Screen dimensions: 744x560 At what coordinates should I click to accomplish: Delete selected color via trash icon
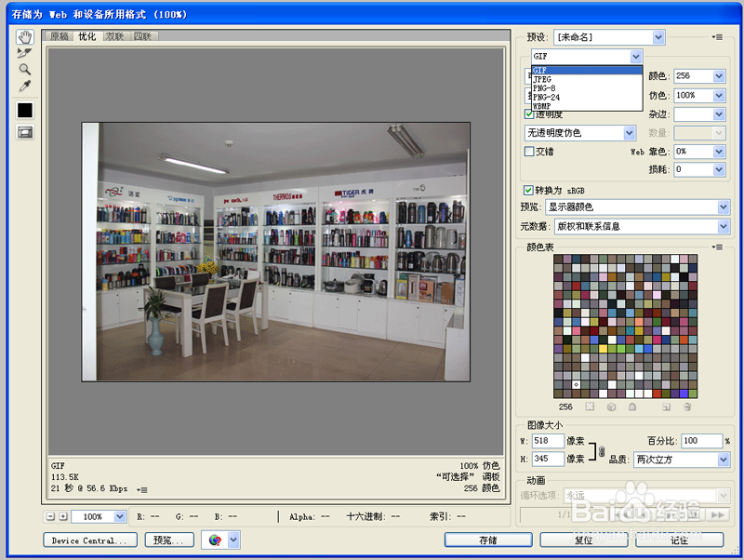(687, 407)
